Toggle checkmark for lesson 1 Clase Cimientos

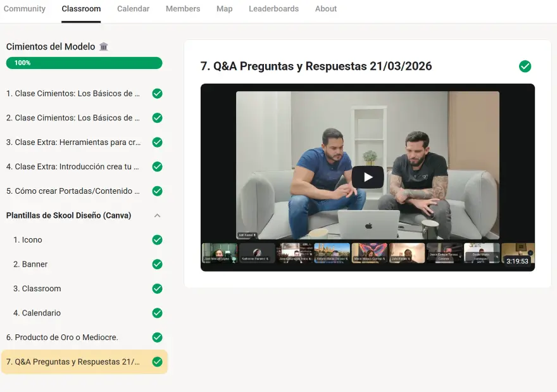[157, 94]
